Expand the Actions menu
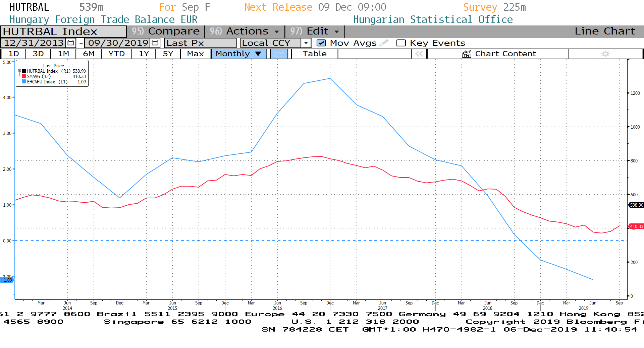 [245, 31]
